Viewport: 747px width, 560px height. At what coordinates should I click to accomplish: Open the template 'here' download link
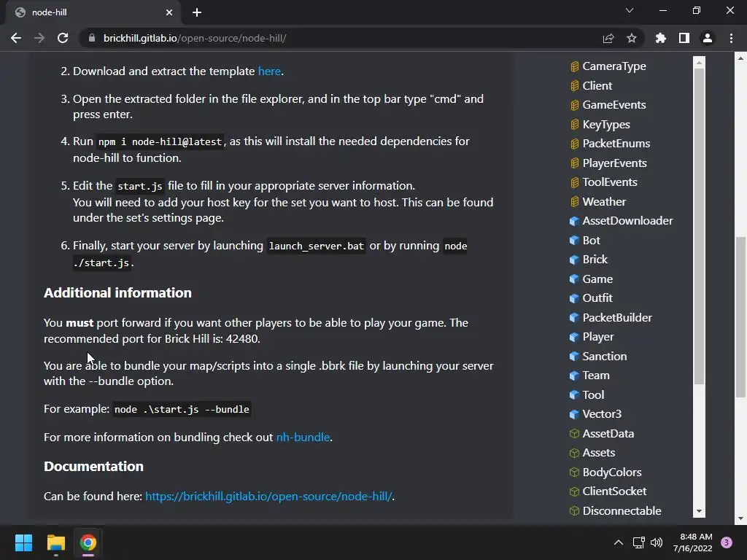[x=269, y=71]
